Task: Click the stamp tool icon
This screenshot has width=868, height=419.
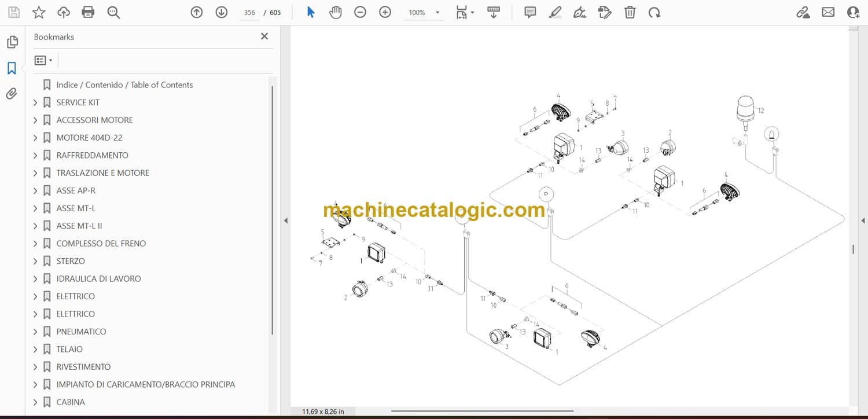Action: (605, 12)
